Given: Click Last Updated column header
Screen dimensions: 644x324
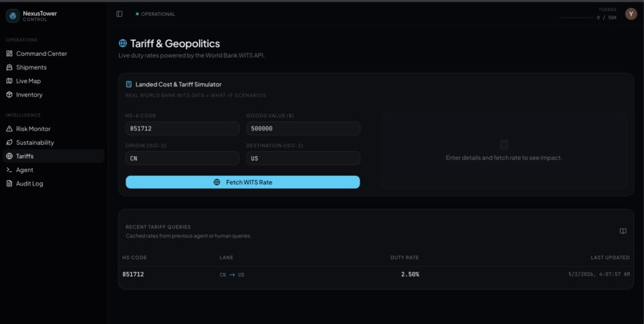Looking at the screenshot, I should click(x=610, y=258).
